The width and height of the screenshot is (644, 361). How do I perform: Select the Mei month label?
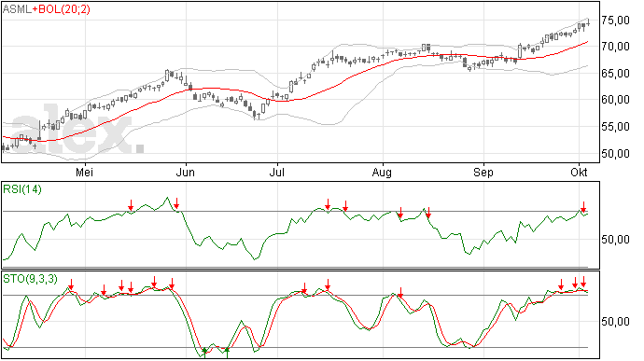[84, 173]
